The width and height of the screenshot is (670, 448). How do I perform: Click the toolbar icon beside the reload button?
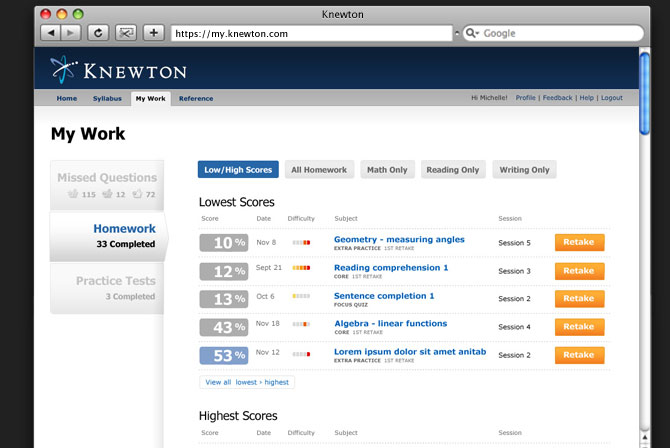pyautogui.click(x=126, y=33)
